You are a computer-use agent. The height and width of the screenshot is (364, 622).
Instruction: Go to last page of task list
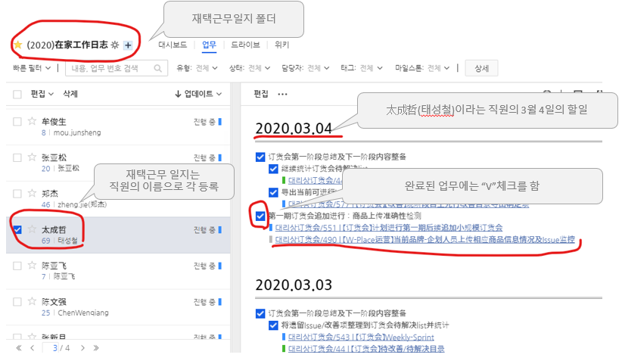[96, 348]
